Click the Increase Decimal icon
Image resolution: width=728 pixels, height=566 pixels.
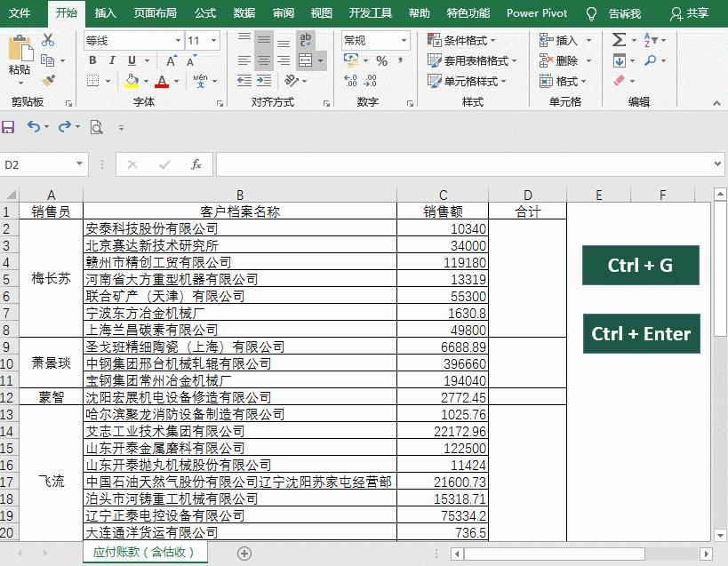[350, 80]
